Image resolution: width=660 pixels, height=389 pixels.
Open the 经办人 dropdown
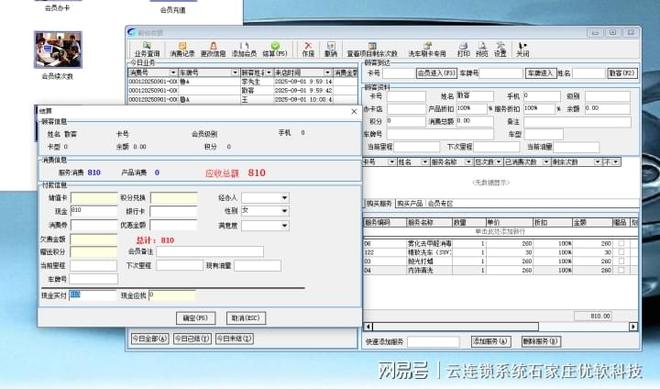tap(285, 198)
